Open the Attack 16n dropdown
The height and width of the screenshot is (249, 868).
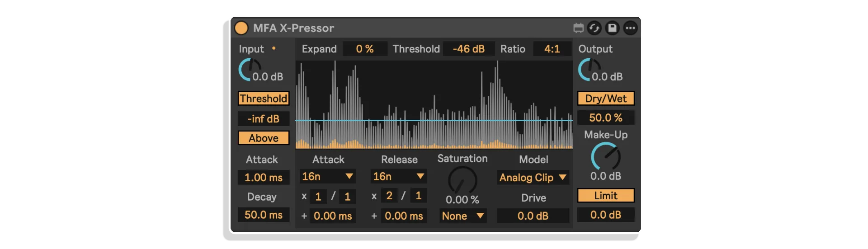pyautogui.click(x=328, y=176)
